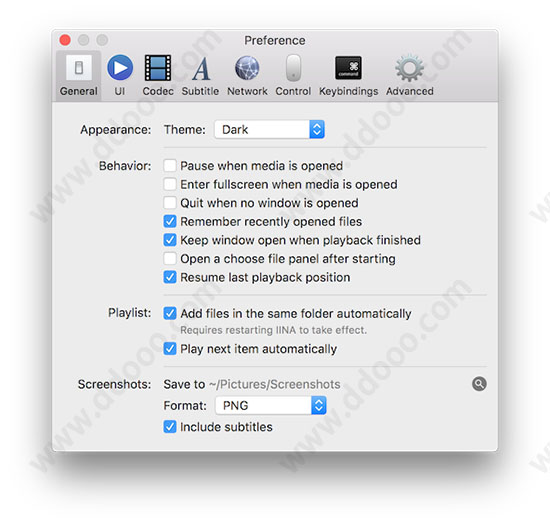
Task: Enable Pause when media is opened
Action: [x=170, y=166]
